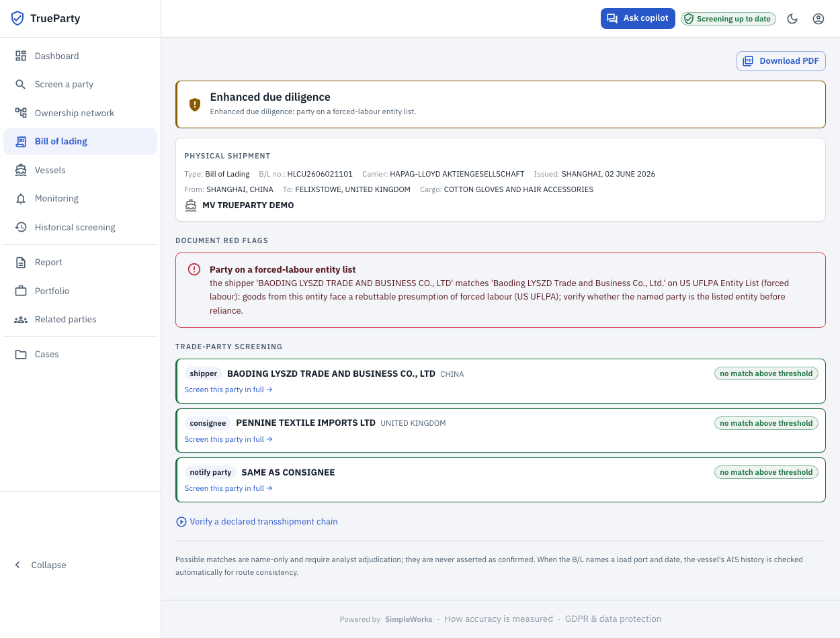Screen consignee Pennine Textile Imports in full
840x638 pixels.
point(228,439)
